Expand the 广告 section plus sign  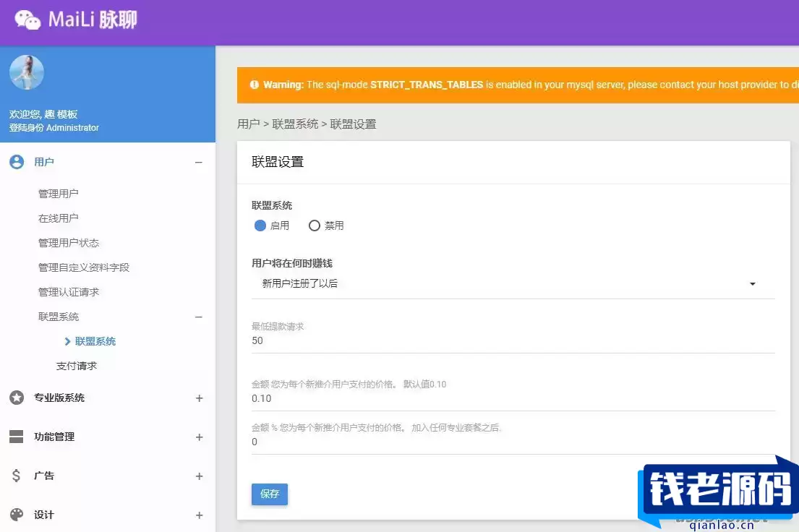(200, 476)
